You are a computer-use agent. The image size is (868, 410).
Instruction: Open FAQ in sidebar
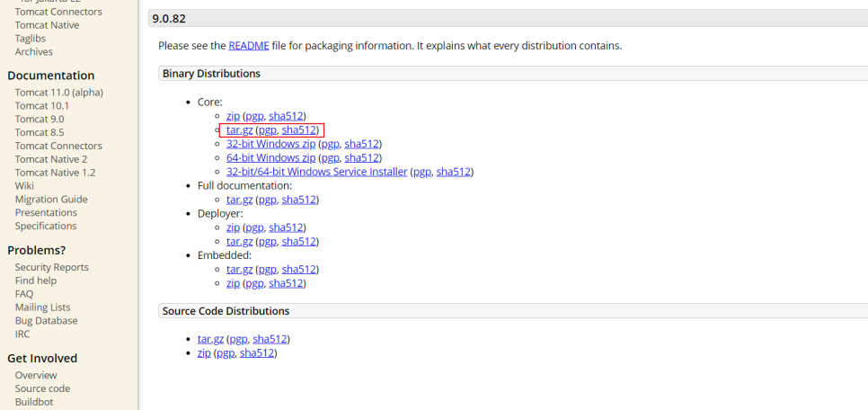coord(24,294)
